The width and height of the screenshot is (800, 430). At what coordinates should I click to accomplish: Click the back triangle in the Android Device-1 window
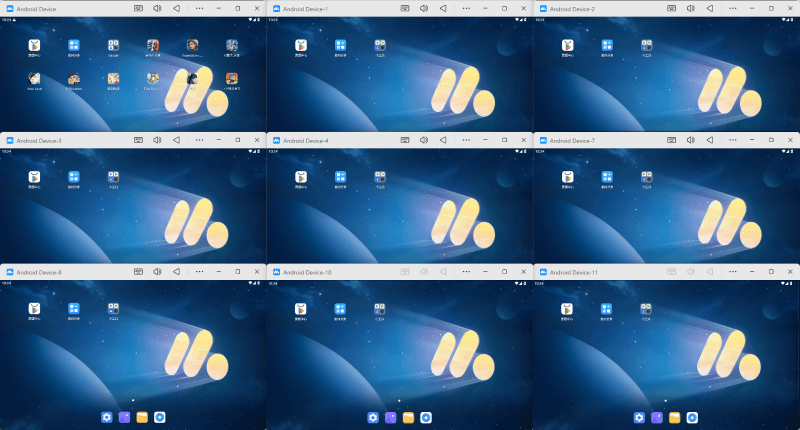tap(443, 9)
